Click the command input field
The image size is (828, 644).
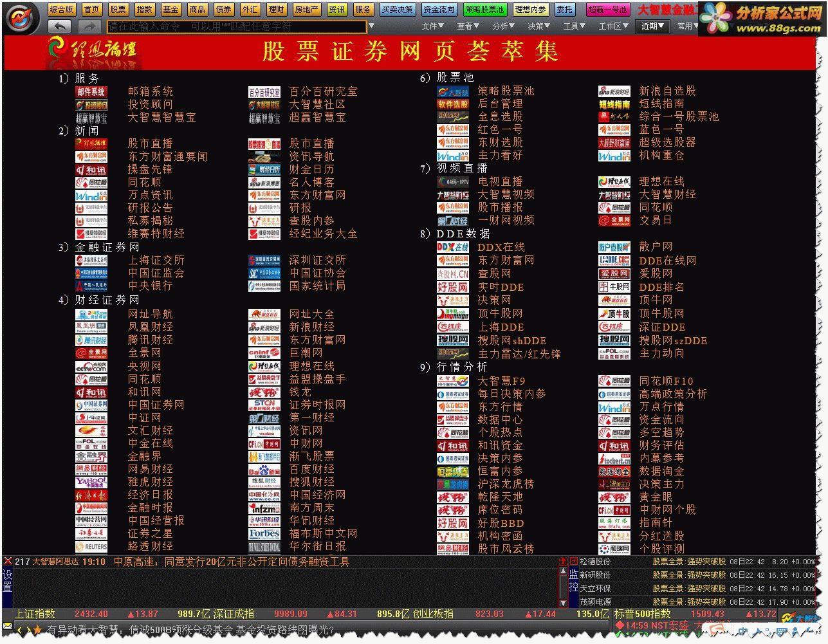(237, 26)
